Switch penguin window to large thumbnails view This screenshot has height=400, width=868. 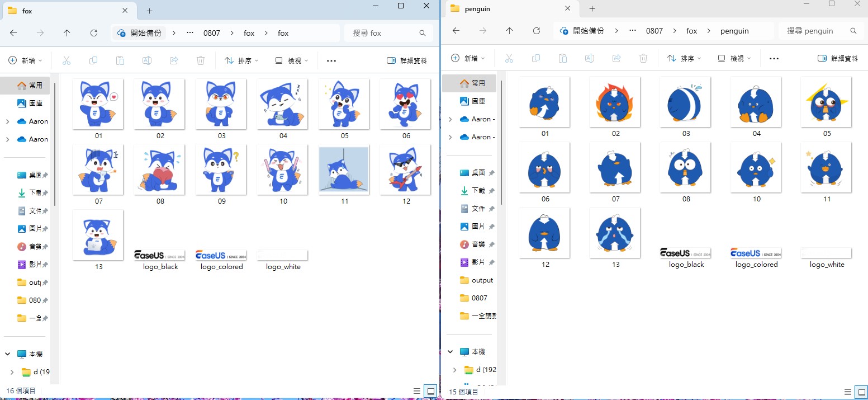click(861, 392)
